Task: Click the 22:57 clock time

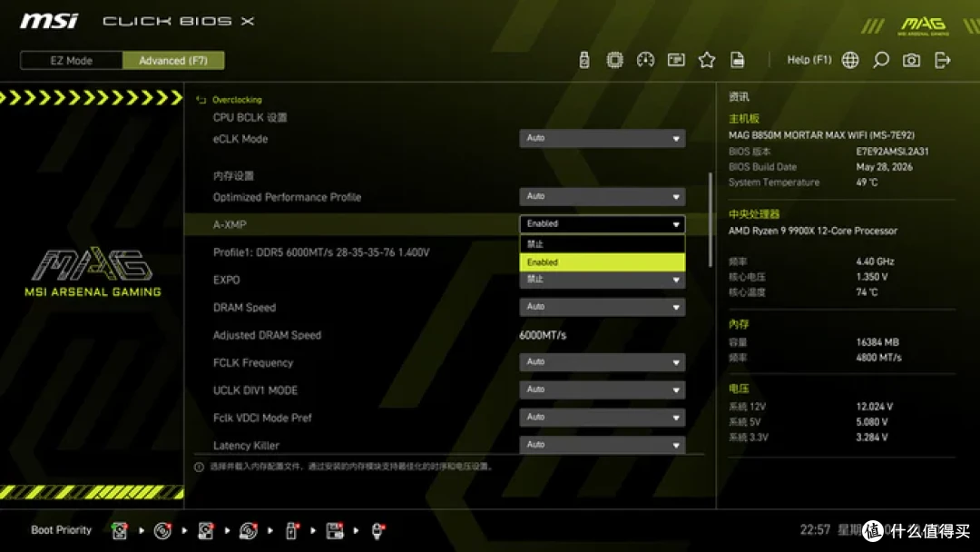Action: pos(815,530)
